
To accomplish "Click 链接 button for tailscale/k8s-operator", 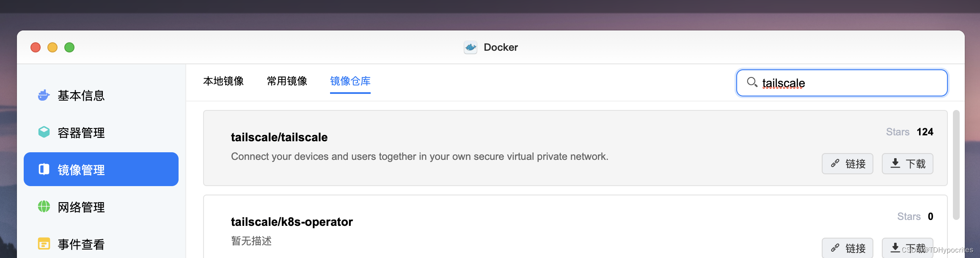I will [x=848, y=248].
